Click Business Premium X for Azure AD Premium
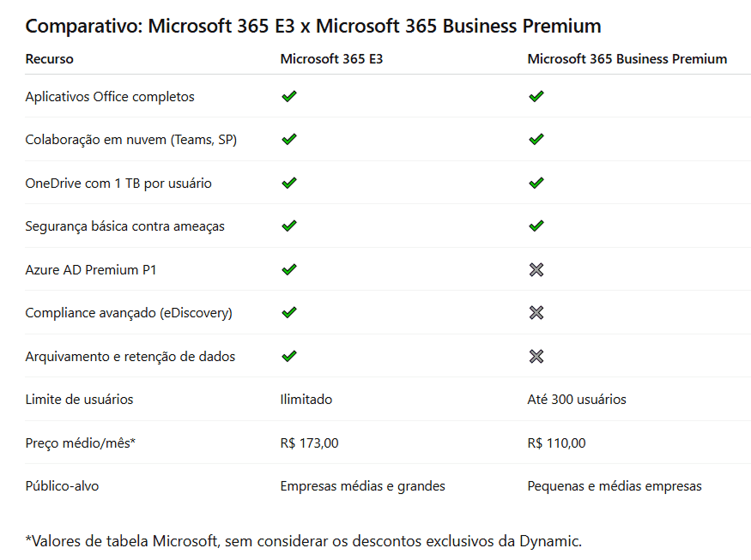This screenshot has width=751, height=560. coord(536,269)
